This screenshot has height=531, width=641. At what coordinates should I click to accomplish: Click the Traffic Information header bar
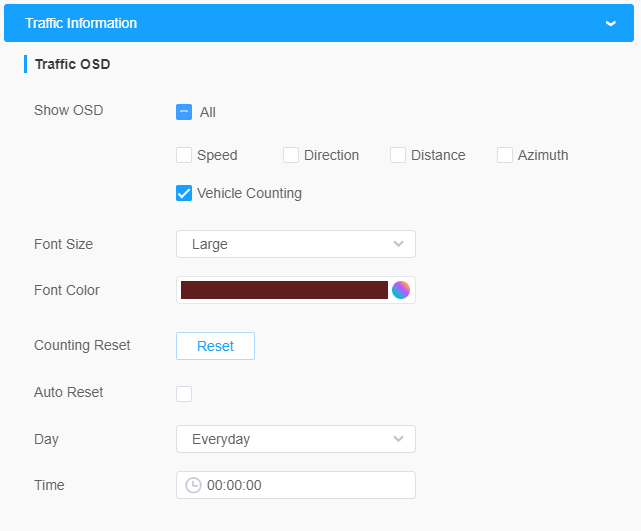(319, 23)
